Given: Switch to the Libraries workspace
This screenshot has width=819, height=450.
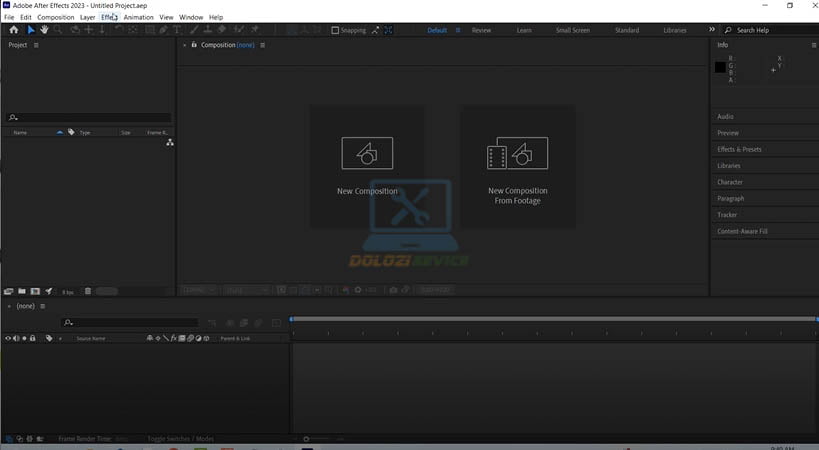Looking at the screenshot, I should [x=675, y=30].
